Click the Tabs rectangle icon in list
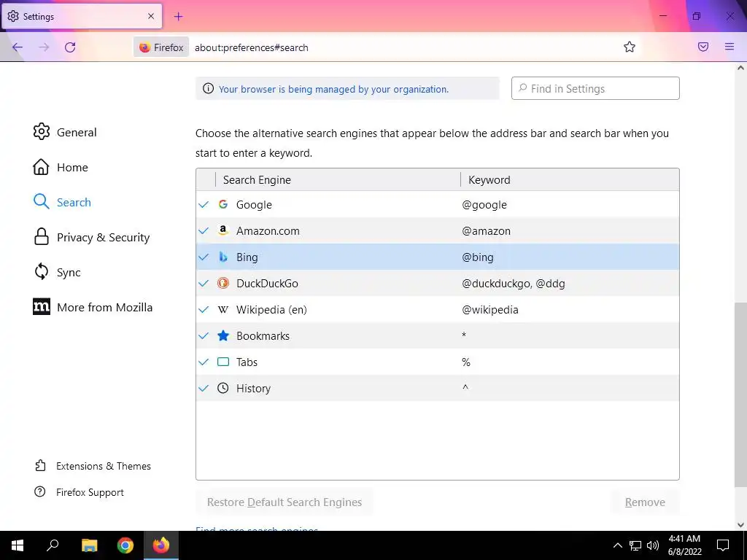 pyautogui.click(x=223, y=362)
